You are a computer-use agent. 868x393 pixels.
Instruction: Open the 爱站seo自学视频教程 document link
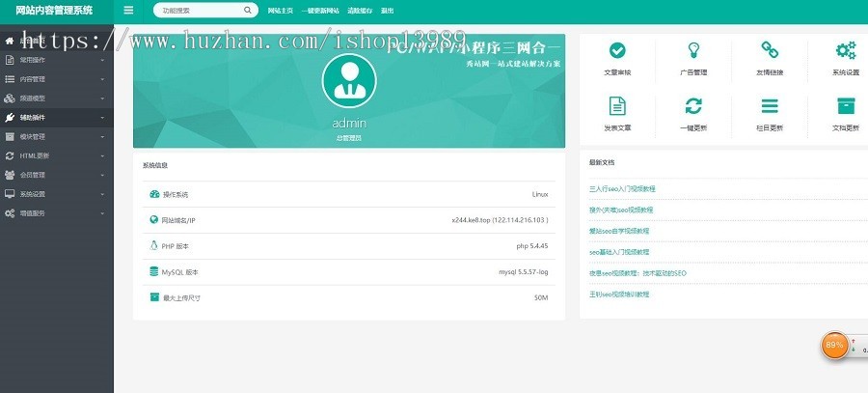click(x=619, y=231)
